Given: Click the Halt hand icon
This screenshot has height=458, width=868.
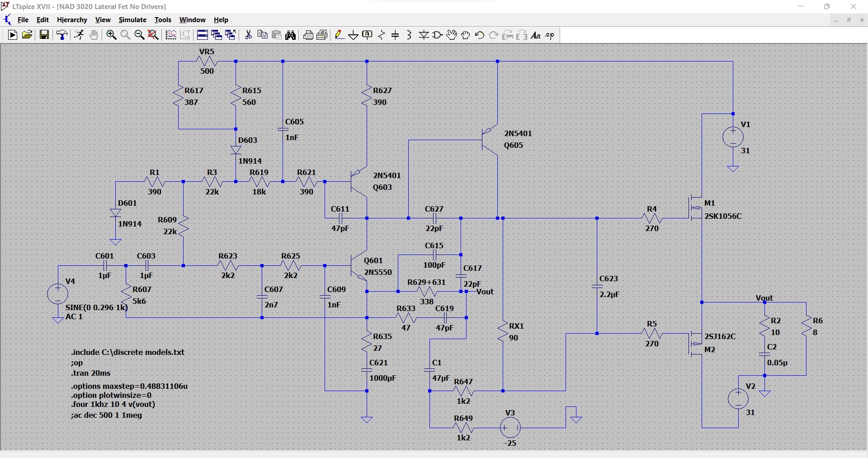Looking at the screenshot, I should [x=94, y=35].
